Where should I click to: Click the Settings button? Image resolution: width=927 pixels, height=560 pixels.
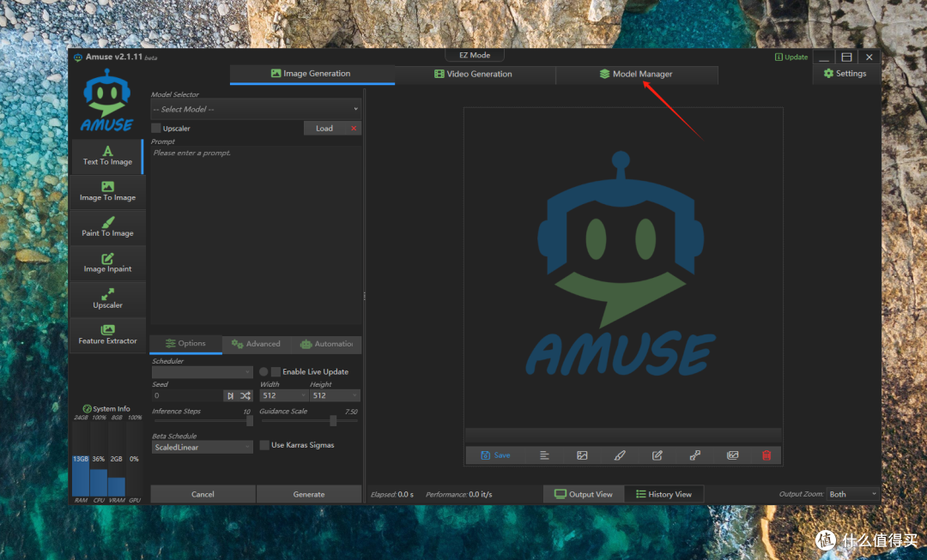point(845,74)
